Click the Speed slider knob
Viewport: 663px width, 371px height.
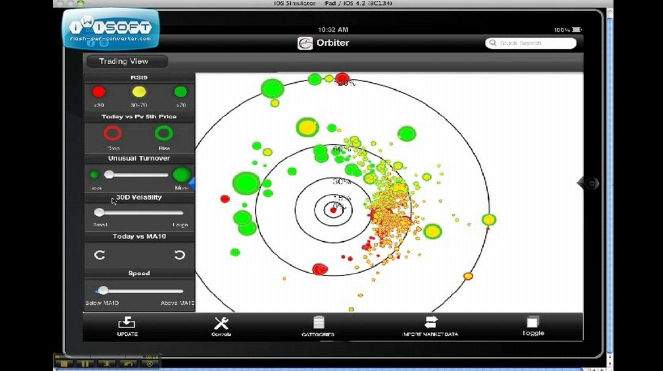click(x=103, y=291)
